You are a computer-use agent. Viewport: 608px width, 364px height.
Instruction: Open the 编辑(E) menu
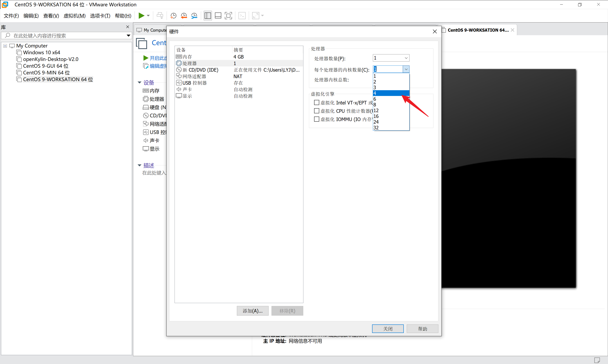pyautogui.click(x=31, y=16)
